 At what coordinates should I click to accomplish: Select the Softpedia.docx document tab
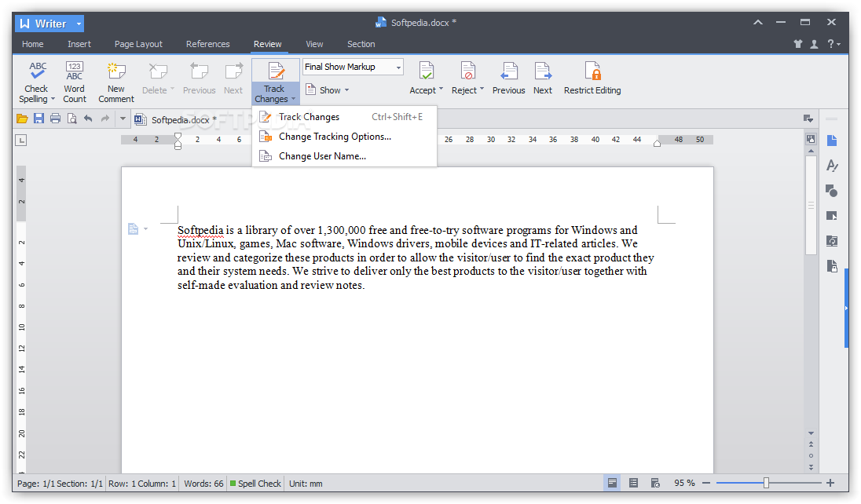pyautogui.click(x=178, y=119)
